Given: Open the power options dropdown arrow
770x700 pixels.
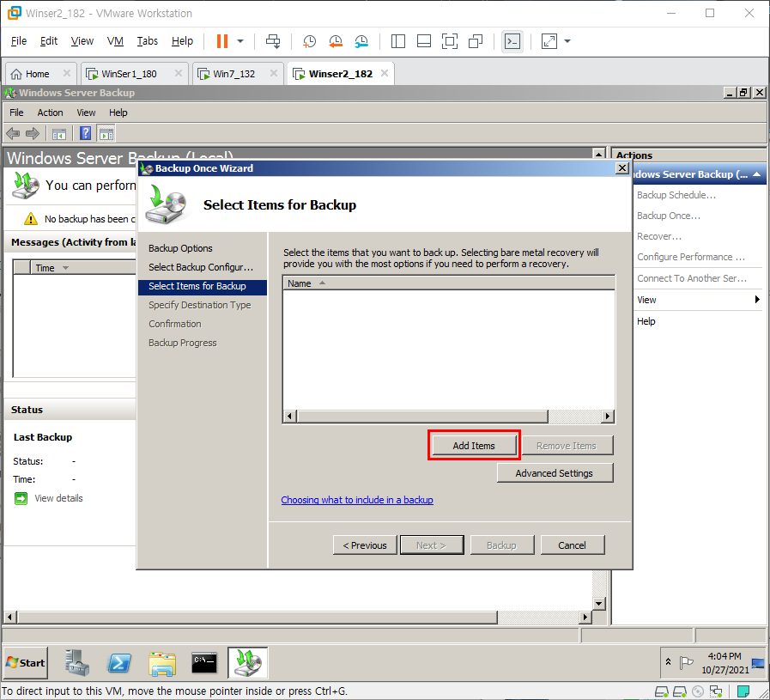Looking at the screenshot, I should coord(240,41).
